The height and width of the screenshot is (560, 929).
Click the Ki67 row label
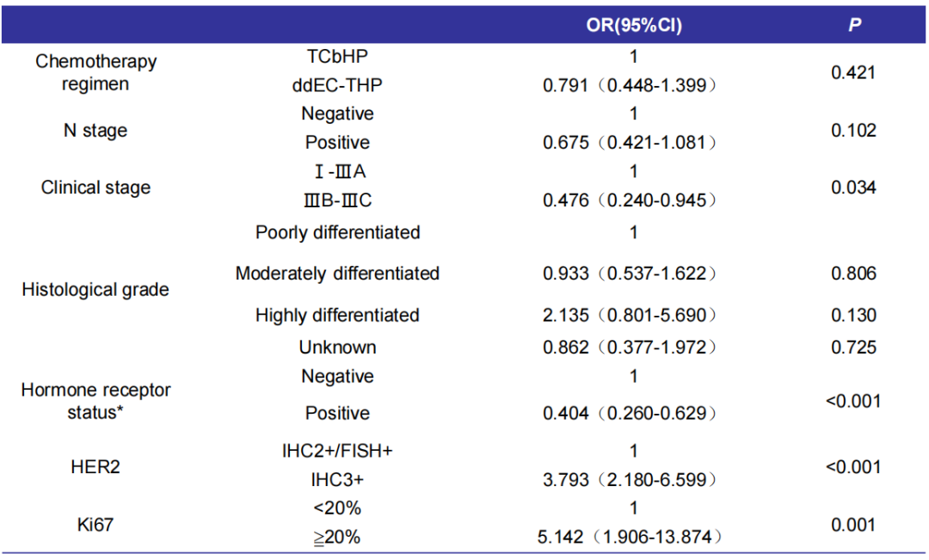[95, 525]
